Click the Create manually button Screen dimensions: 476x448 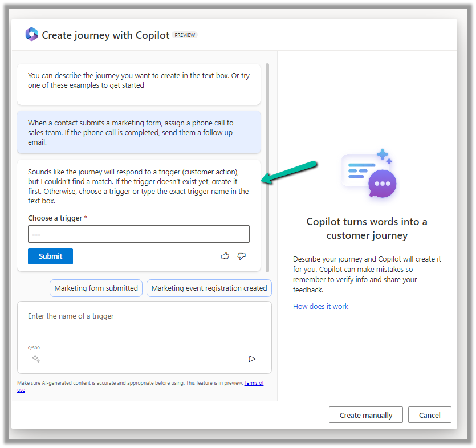(x=365, y=415)
